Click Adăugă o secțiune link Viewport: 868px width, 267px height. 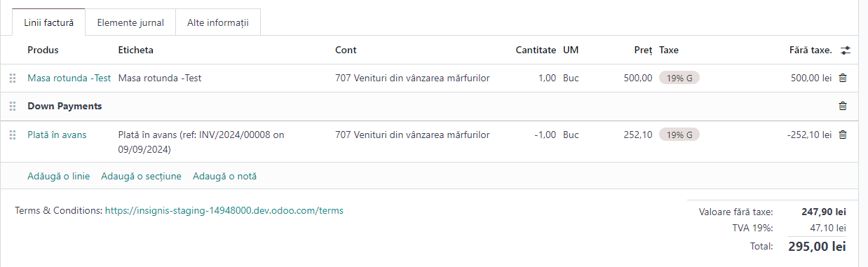click(141, 176)
